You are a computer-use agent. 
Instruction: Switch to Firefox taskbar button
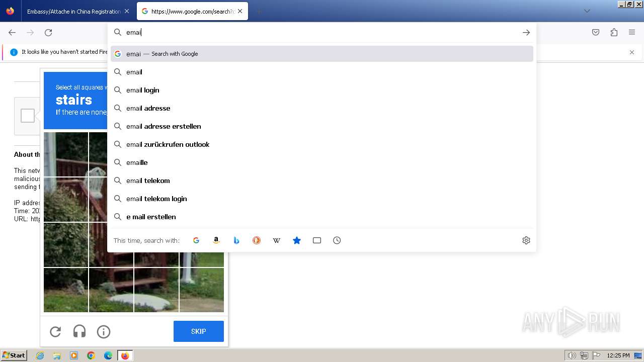(125, 355)
